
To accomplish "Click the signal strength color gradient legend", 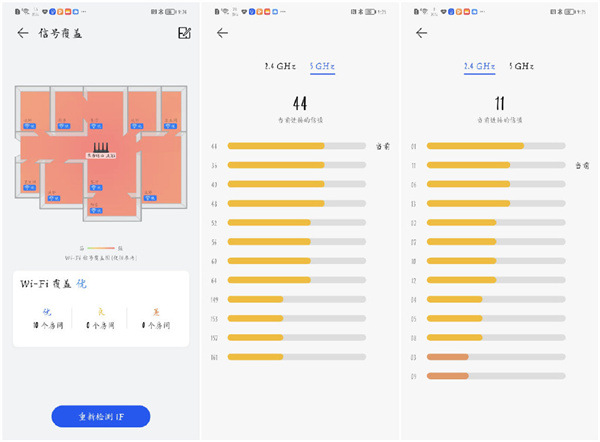I will point(100,248).
